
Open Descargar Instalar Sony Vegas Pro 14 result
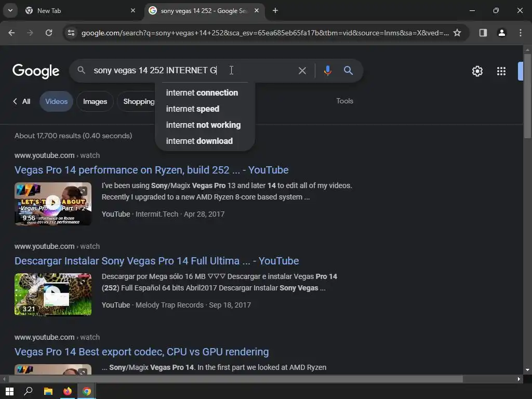tap(157, 261)
